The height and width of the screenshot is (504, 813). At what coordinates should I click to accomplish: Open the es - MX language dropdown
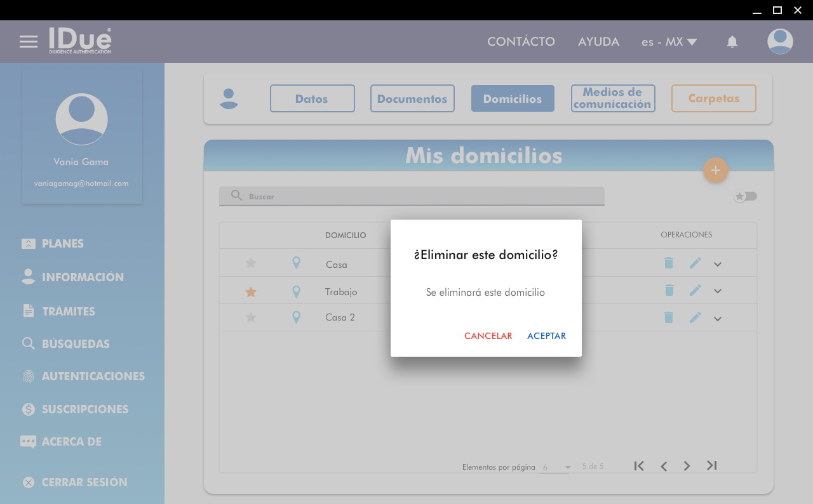click(x=669, y=42)
